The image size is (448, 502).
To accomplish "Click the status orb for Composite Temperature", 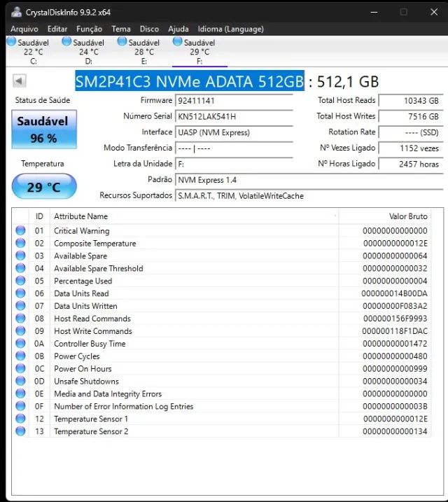I will click(x=20, y=243).
